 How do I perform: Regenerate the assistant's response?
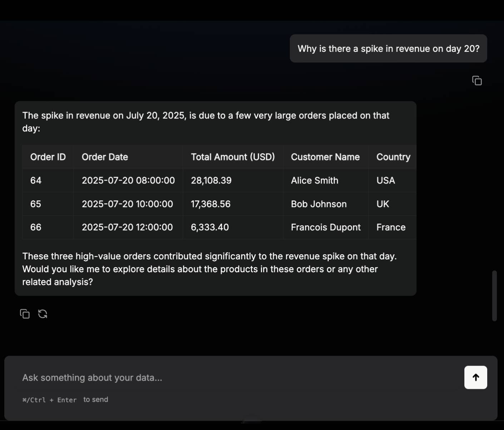pyautogui.click(x=43, y=314)
